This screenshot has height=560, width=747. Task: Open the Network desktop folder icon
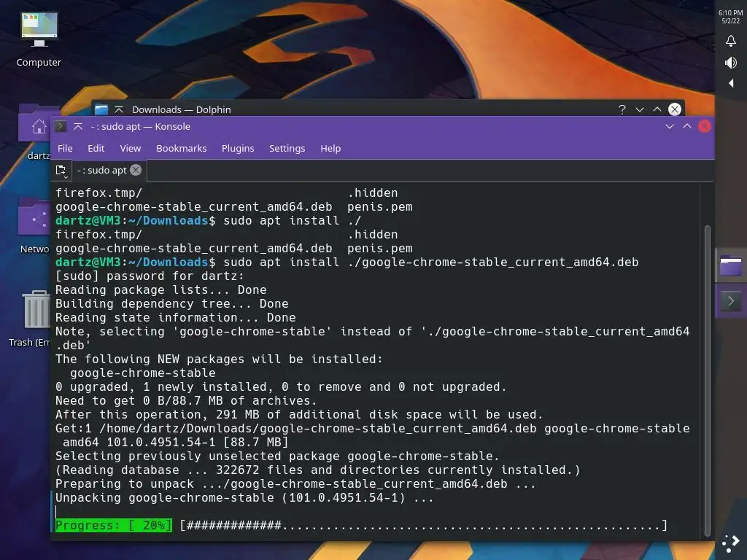[x=34, y=226]
